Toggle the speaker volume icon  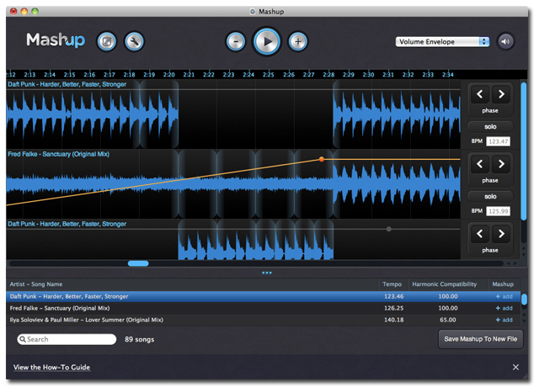[x=505, y=41]
